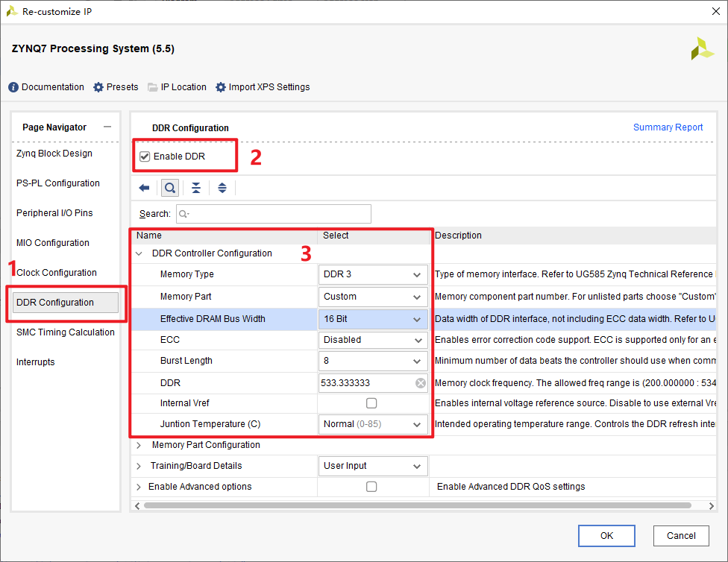Viewport: 728px width, 562px height.
Task: Open the Juntion Temperature dropdown
Action: (373, 424)
